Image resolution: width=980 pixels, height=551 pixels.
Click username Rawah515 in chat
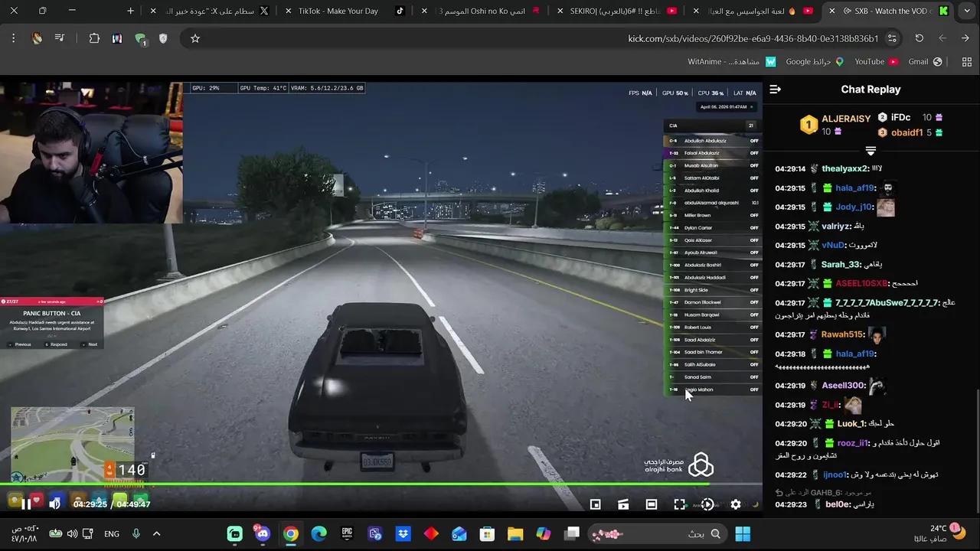pos(843,334)
